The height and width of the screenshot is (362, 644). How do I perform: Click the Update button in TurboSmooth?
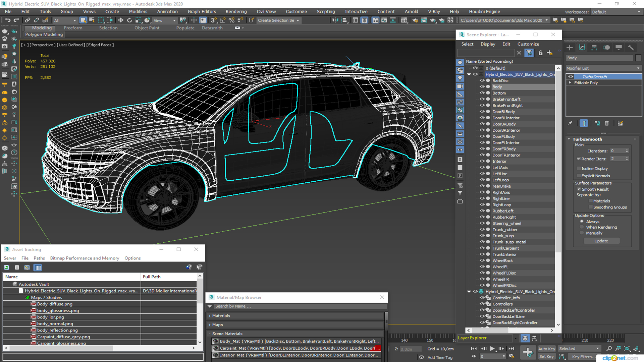tap(601, 241)
